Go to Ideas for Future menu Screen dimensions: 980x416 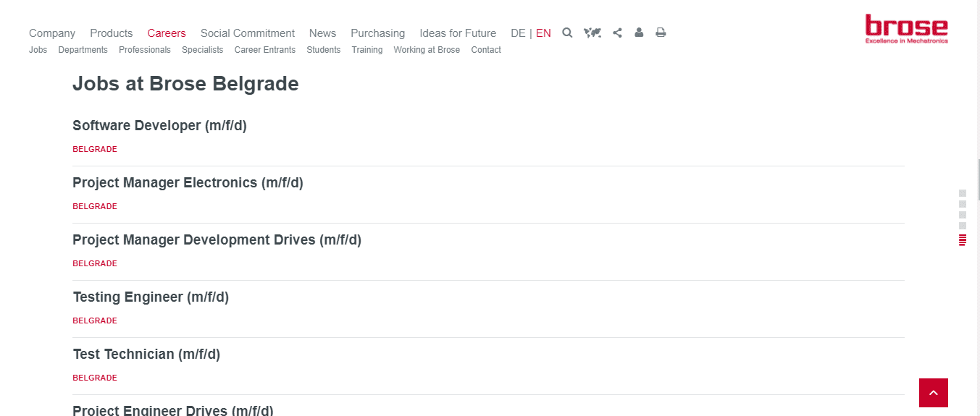tap(458, 33)
